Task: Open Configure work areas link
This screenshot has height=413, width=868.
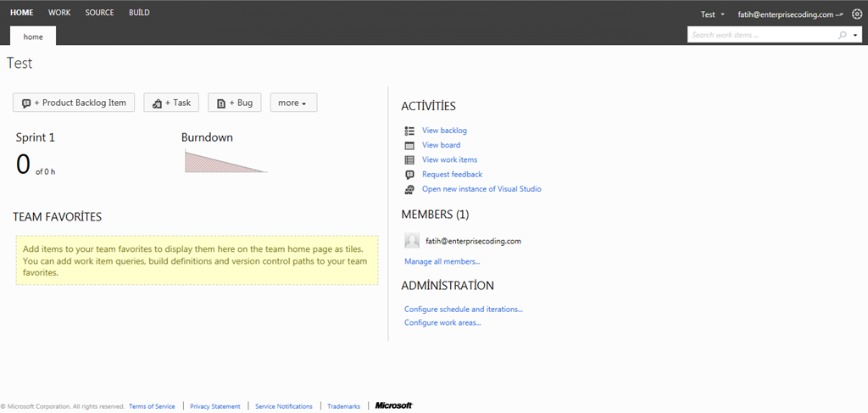Action: click(x=442, y=323)
